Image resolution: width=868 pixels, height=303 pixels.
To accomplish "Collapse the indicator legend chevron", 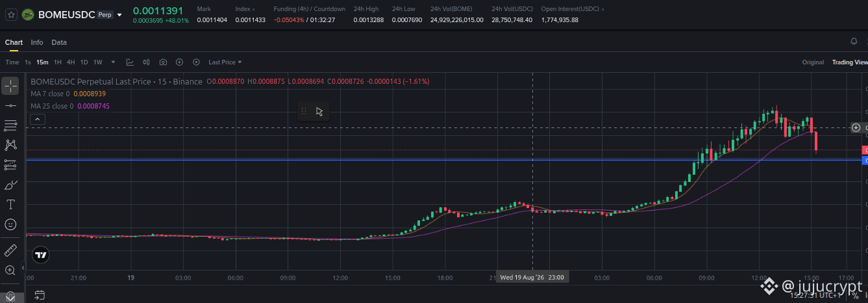I will coord(38,119).
